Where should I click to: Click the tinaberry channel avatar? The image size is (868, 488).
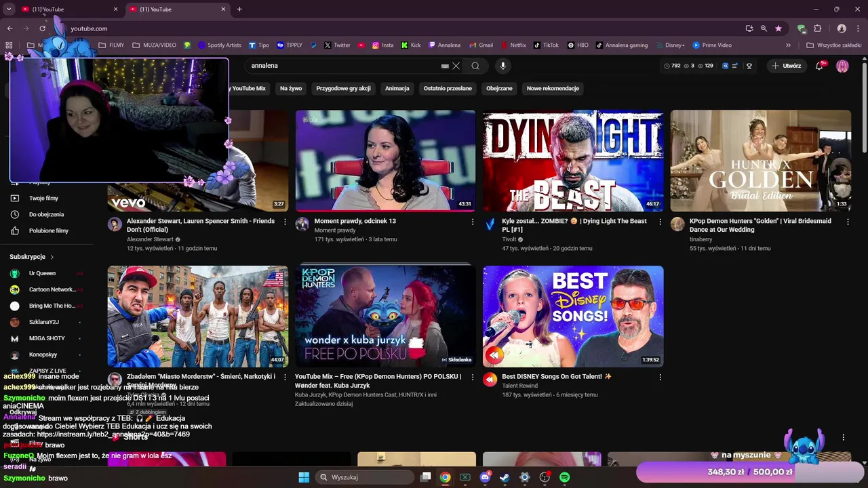coord(677,224)
